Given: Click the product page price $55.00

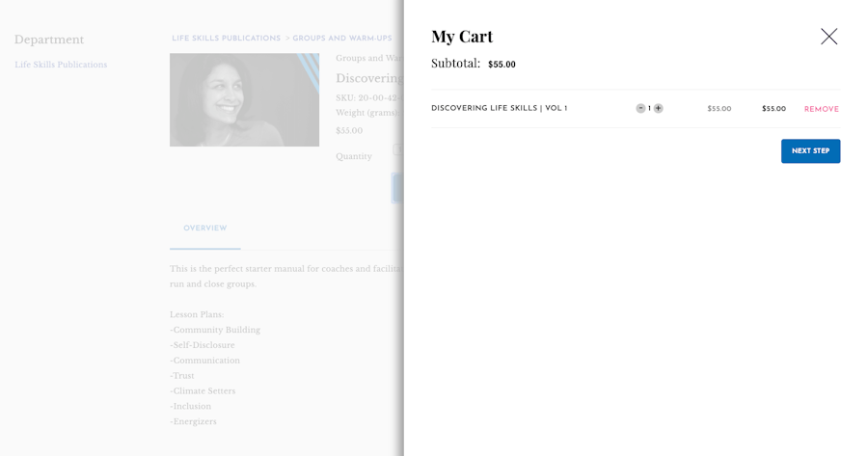Looking at the screenshot, I should pyautogui.click(x=349, y=130).
